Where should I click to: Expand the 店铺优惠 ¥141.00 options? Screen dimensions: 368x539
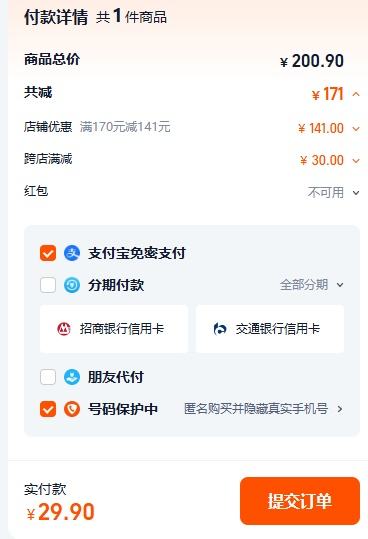click(x=356, y=129)
